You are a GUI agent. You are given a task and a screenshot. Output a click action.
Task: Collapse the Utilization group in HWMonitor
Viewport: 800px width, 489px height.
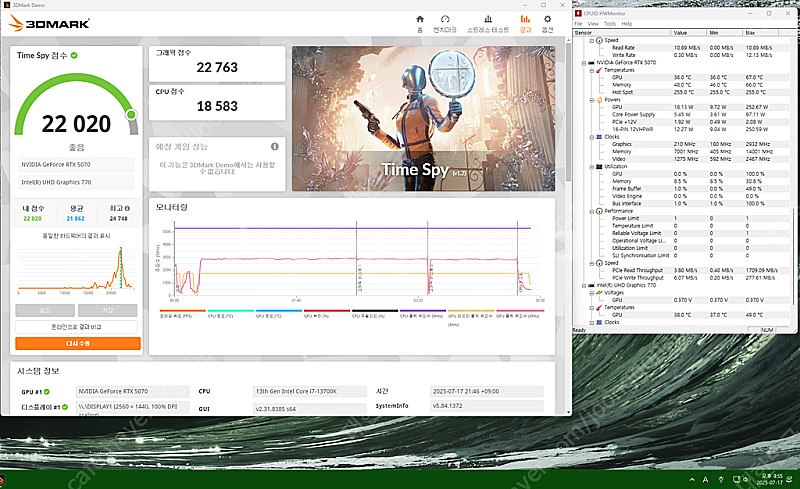pos(592,167)
